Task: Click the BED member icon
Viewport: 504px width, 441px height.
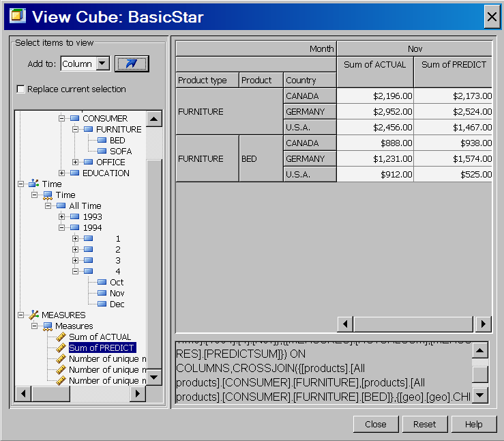Action: [x=102, y=140]
